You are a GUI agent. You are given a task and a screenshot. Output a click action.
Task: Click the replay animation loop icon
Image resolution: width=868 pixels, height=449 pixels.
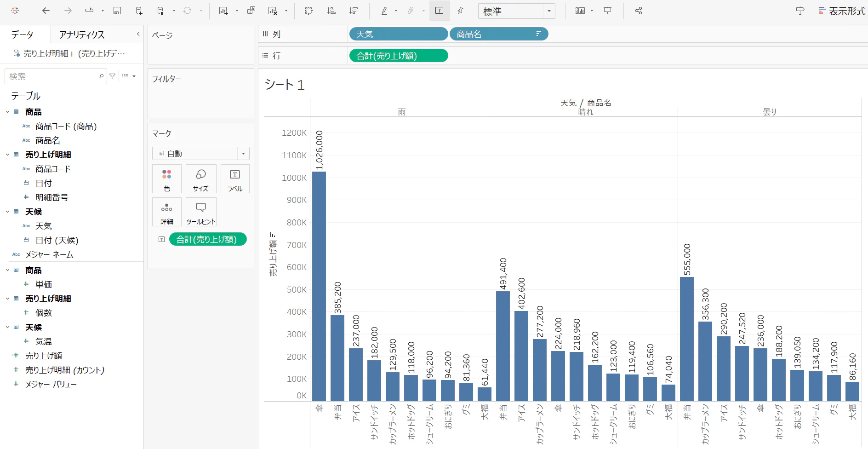coord(89,11)
